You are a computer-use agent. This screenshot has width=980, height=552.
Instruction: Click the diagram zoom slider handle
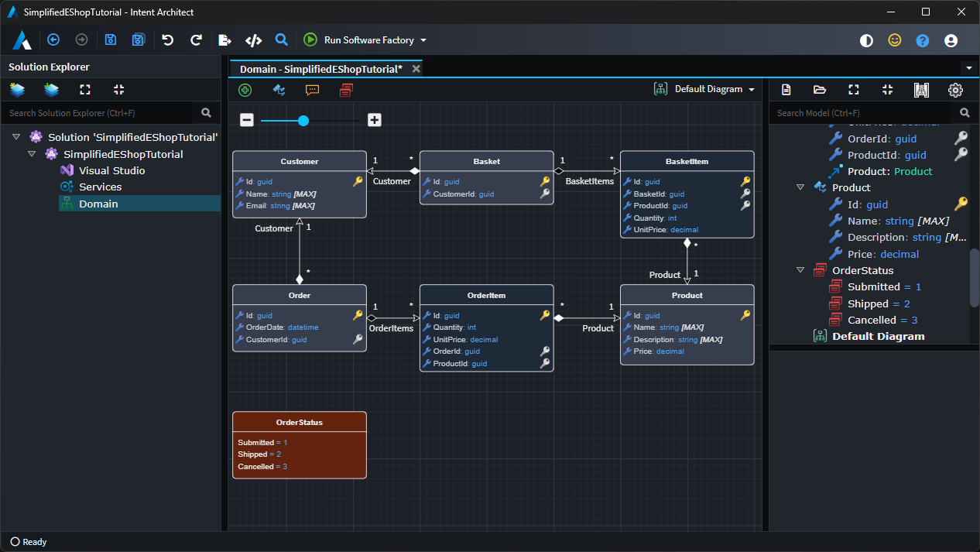[303, 120]
